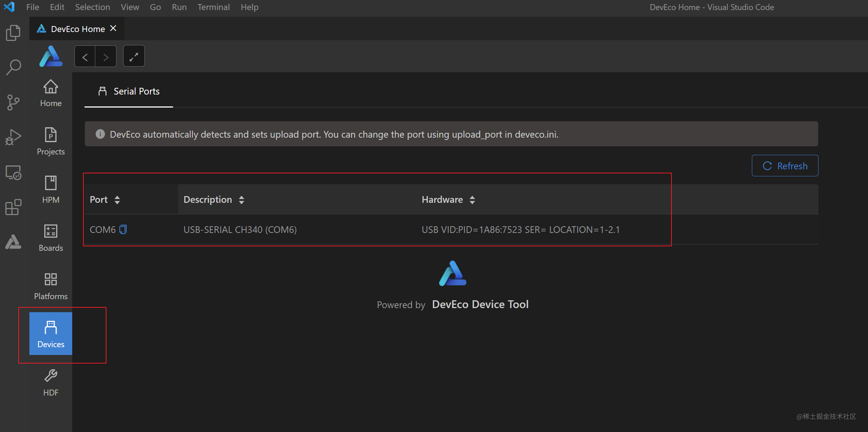Click the DevEco logo triangle icon
This screenshot has width=868, height=432.
(51, 57)
